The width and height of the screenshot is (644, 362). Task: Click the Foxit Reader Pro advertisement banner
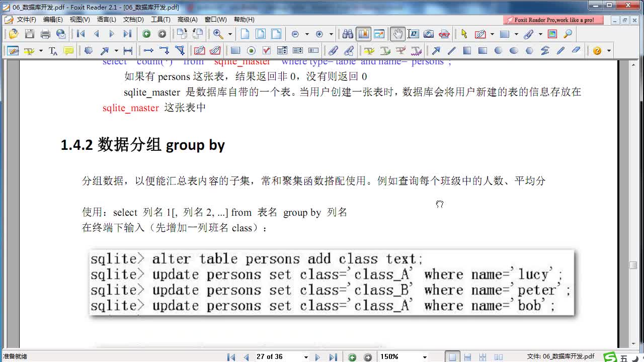[553, 20]
